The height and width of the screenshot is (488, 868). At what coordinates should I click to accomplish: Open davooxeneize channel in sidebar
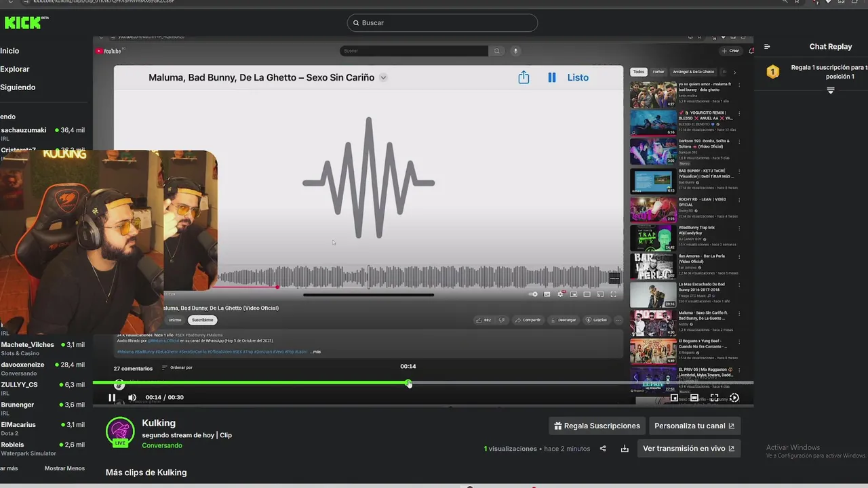click(x=43, y=368)
